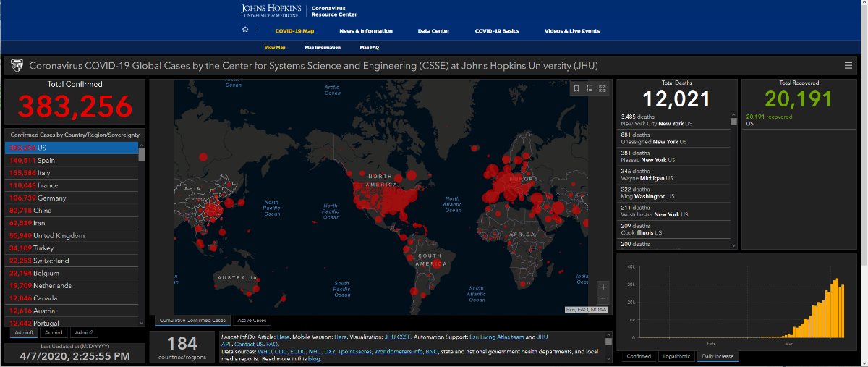
Task: Open the basemap gallery grid icon
Action: click(603, 88)
